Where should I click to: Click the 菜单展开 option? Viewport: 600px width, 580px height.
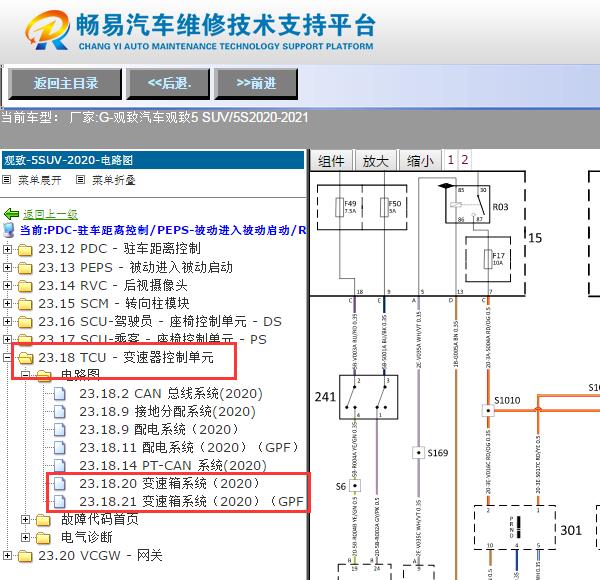tap(40, 180)
